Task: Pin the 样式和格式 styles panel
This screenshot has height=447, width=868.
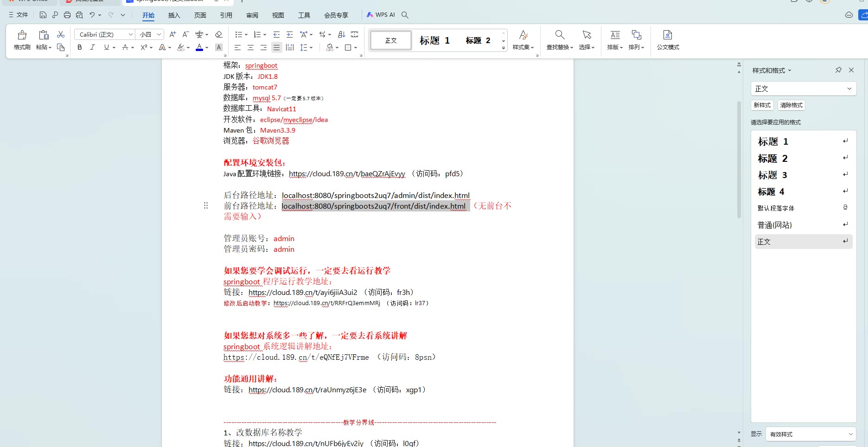Action: pyautogui.click(x=838, y=70)
